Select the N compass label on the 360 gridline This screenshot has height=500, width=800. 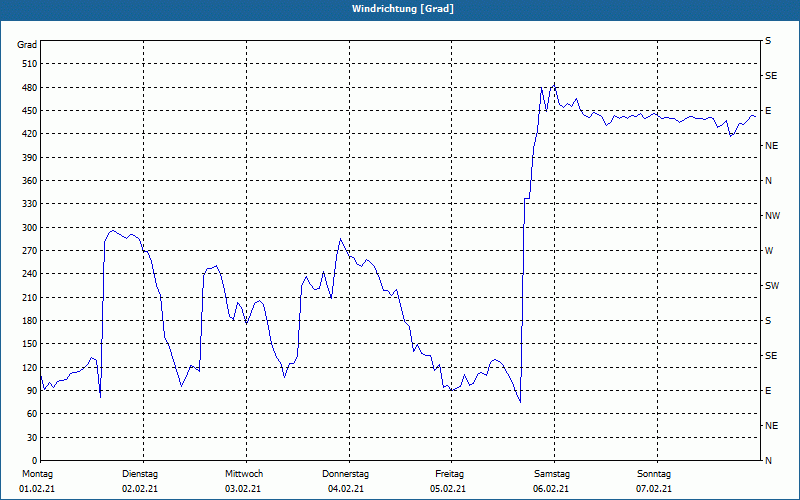point(768,181)
